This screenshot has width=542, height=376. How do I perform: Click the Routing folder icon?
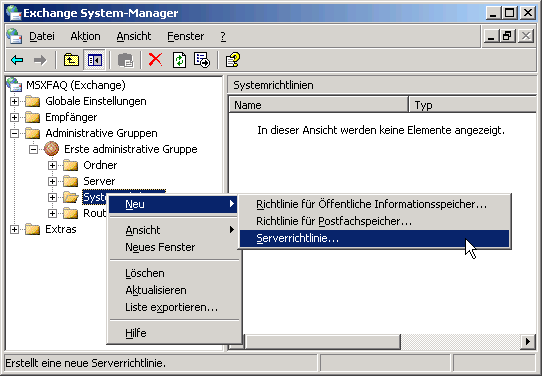click(71, 213)
